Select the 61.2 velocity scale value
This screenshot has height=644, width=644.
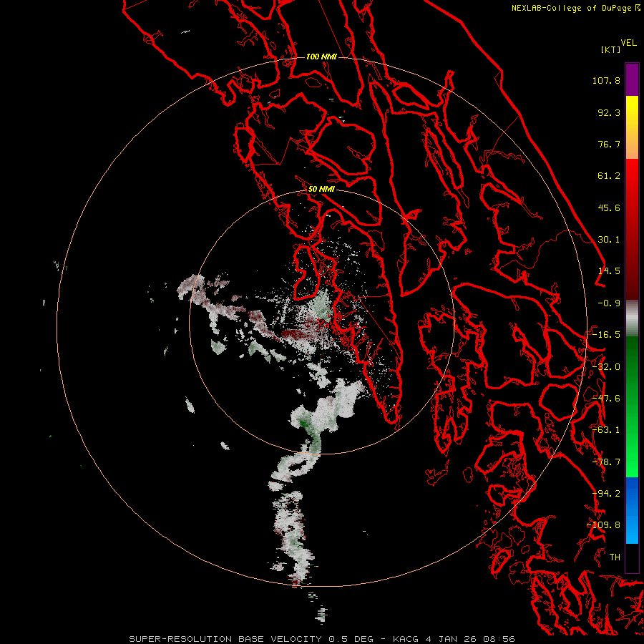(x=609, y=176)
